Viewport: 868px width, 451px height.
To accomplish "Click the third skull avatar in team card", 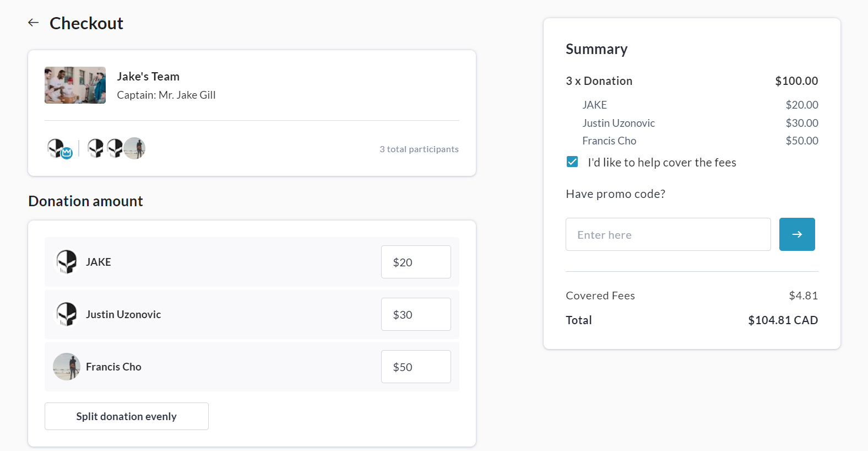I will pos(115,148).
